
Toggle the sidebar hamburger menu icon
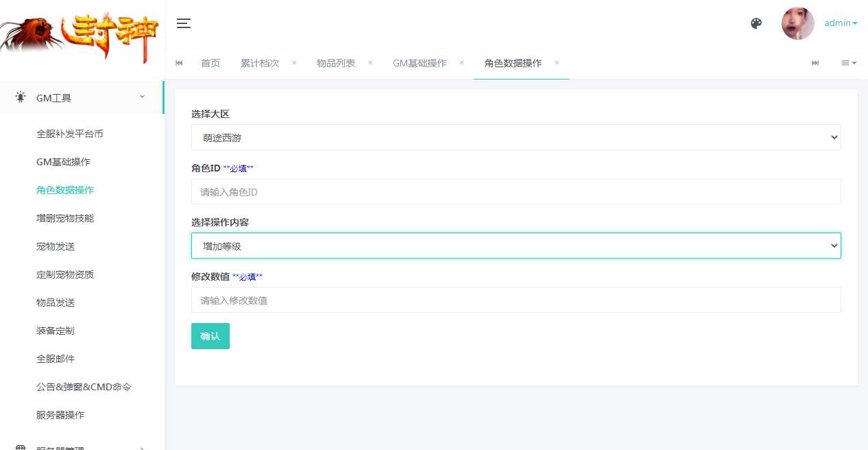point(183,23)
